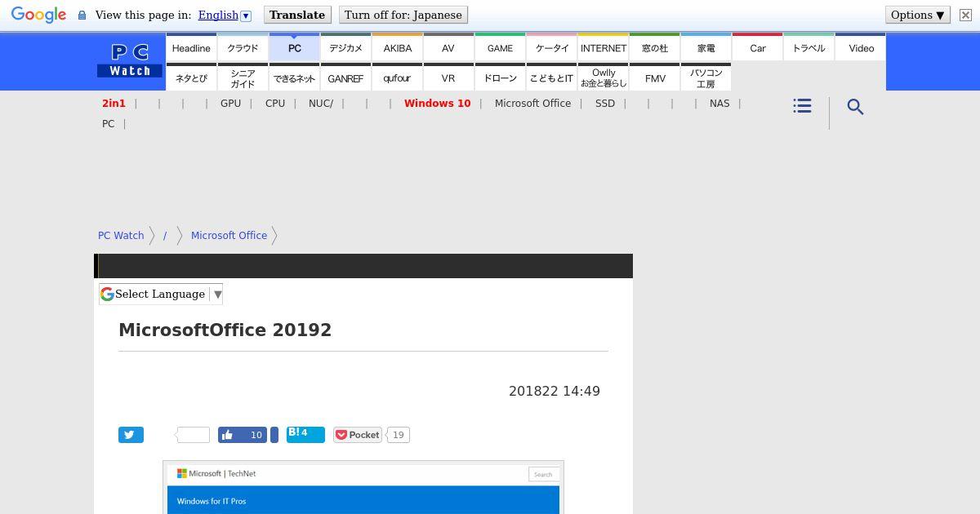Click PC link on second topic row

point(108,124)
